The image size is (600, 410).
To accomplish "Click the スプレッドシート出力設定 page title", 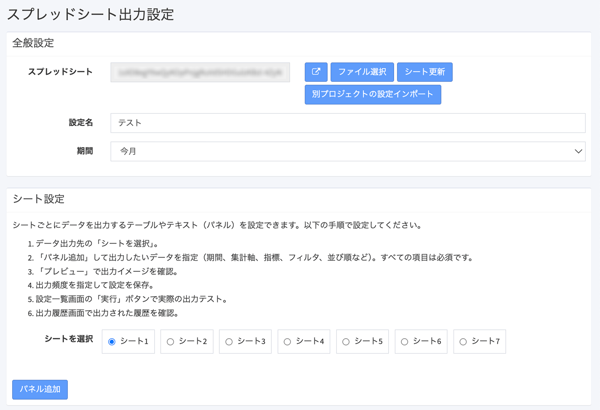I will pyautogui.click(x=91, y=15).
